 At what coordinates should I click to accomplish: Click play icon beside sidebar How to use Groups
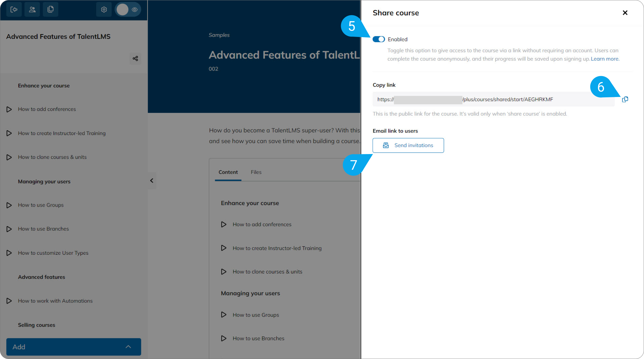pyautogui.click(x=9, y=205)
